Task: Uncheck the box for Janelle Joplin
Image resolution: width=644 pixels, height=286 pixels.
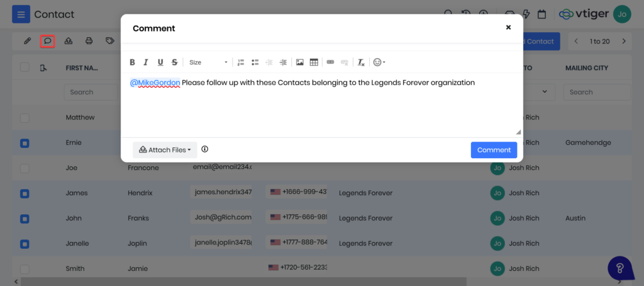Action: 25,244
